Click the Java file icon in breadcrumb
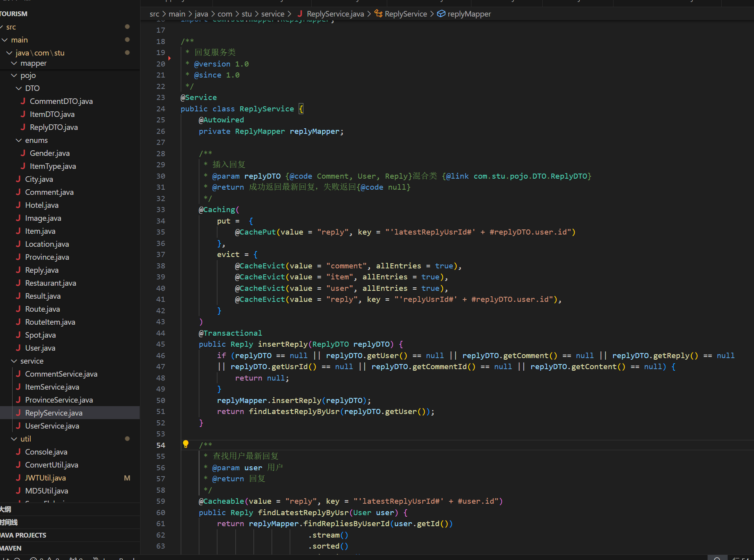Screen dimensions: 754x560 point(300,14)
